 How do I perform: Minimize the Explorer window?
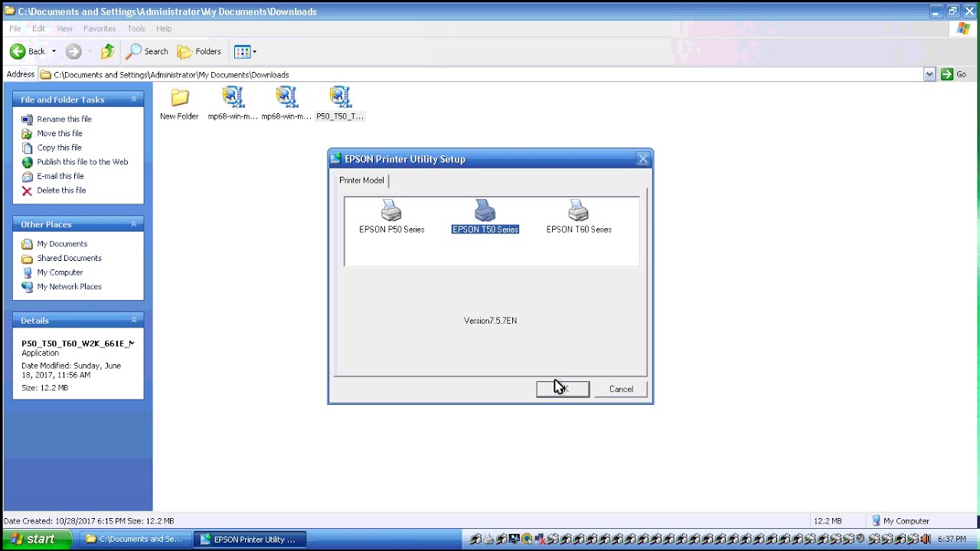coord(936,11)
